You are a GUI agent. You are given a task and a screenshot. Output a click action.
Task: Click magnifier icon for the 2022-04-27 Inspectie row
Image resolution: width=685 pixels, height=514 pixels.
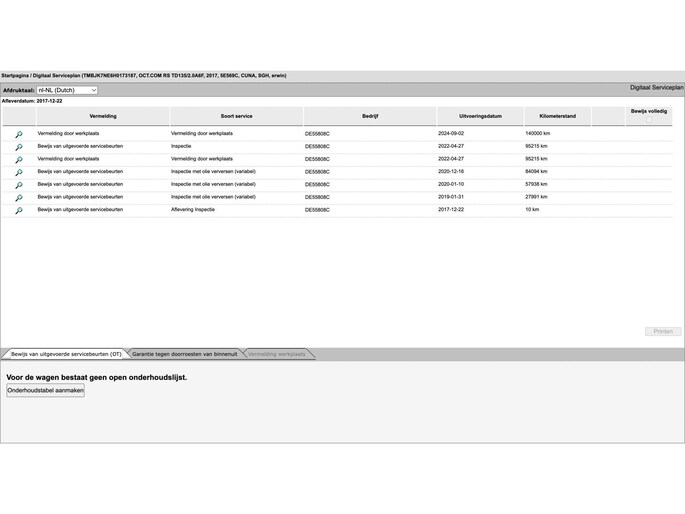click(x=18, y=147)
